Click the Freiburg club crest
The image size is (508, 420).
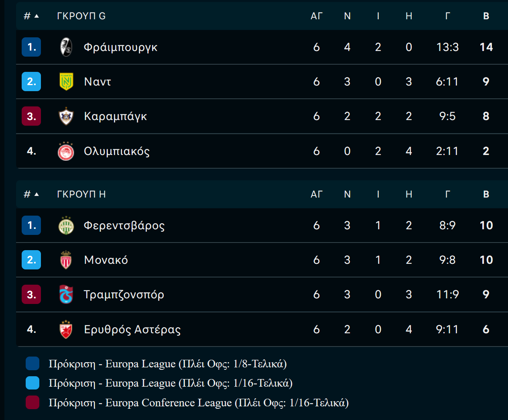pos(66,47)
